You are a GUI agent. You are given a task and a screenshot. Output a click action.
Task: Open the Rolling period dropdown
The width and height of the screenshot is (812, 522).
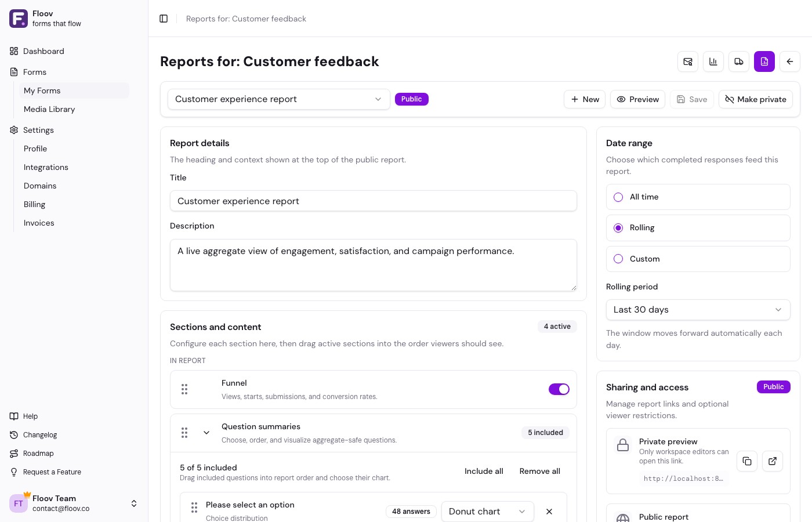pyautogui.click(x=698, y=310)
